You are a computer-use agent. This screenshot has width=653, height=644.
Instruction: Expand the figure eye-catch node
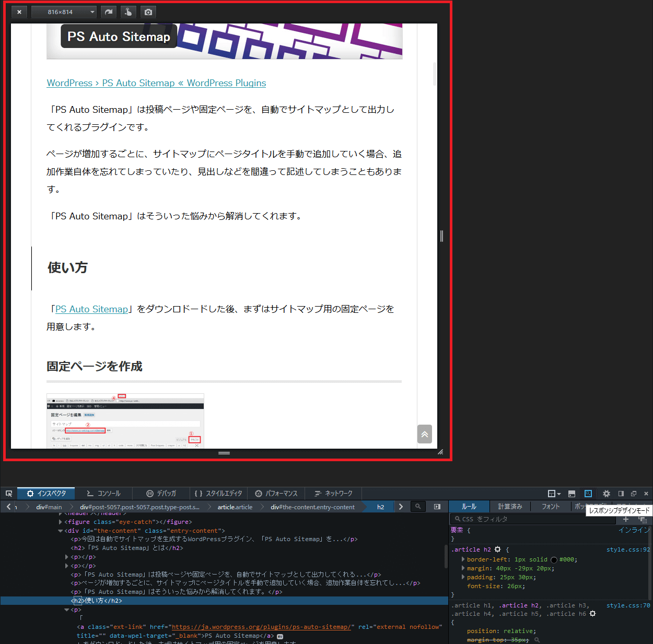[61, 522]
